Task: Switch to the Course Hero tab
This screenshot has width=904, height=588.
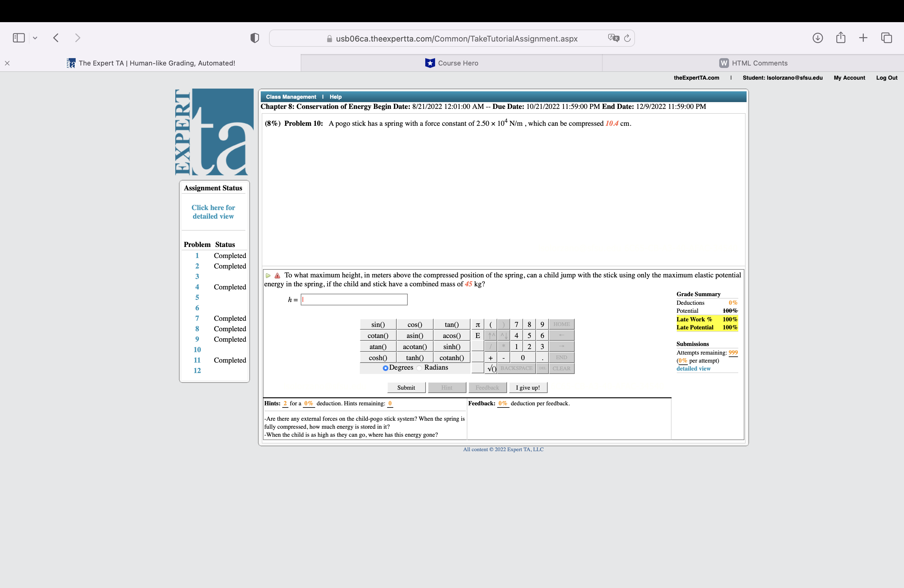Action: 451,63
